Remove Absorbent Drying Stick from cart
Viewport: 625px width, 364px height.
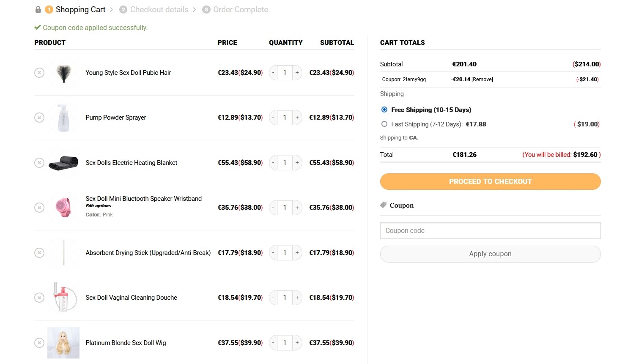click(x=39, y=253)
